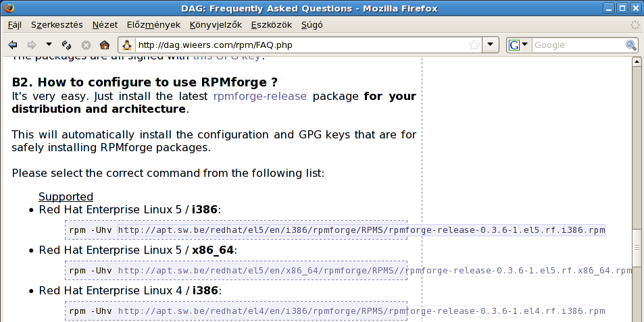Open the el5 i386 rpmforge-release RPM link
The height and width of the screenshot is (322, 644).
tap(361, 230)
